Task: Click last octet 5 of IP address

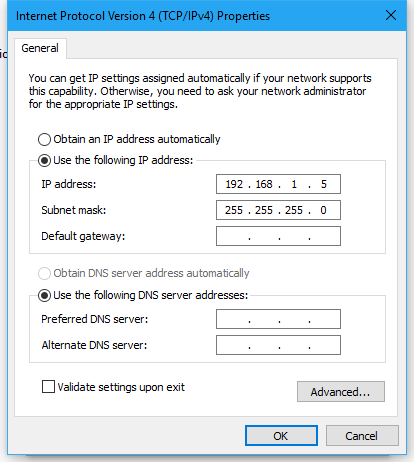Action: click(x=324, y=184)
